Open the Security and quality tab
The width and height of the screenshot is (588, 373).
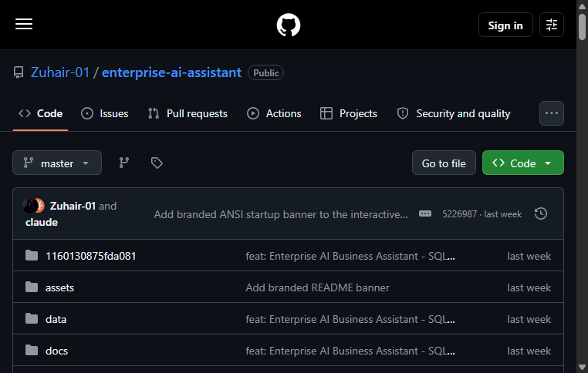pos(454,113)
